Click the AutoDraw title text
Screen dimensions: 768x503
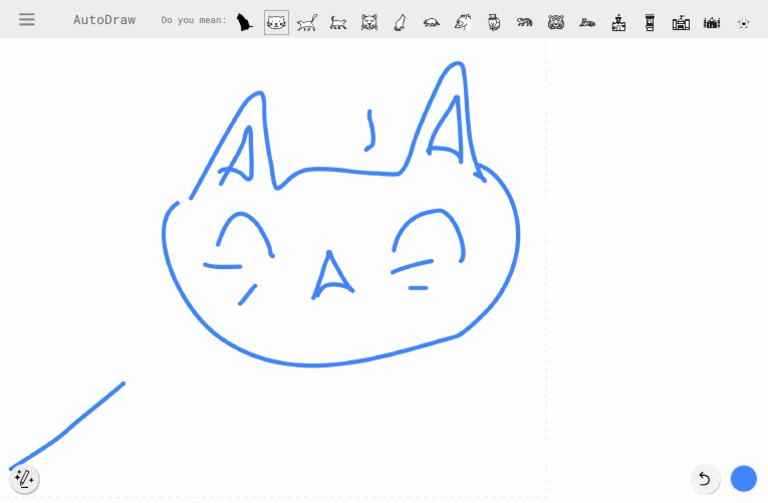104,20
